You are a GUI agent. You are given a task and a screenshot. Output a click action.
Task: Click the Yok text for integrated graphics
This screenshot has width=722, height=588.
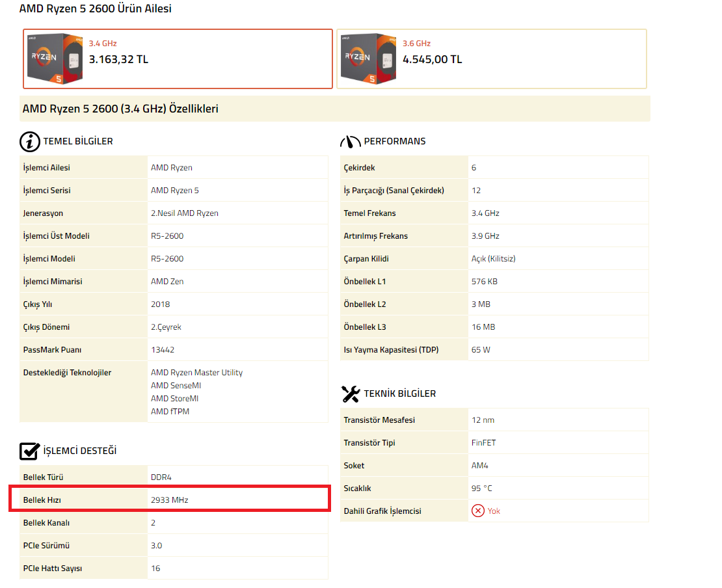tap(494, 511)
